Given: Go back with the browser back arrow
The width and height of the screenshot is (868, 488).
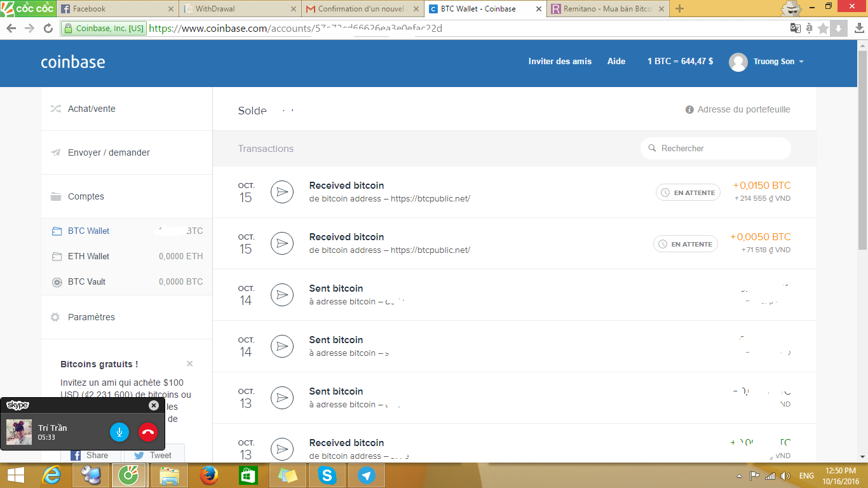Looking at the screenshot, I should [11, 29].
